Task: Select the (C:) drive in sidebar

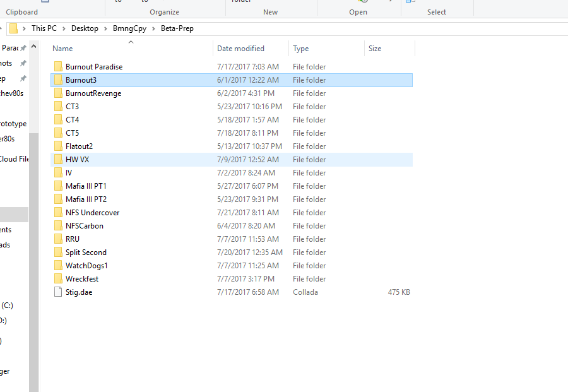Action: [7, 306]
